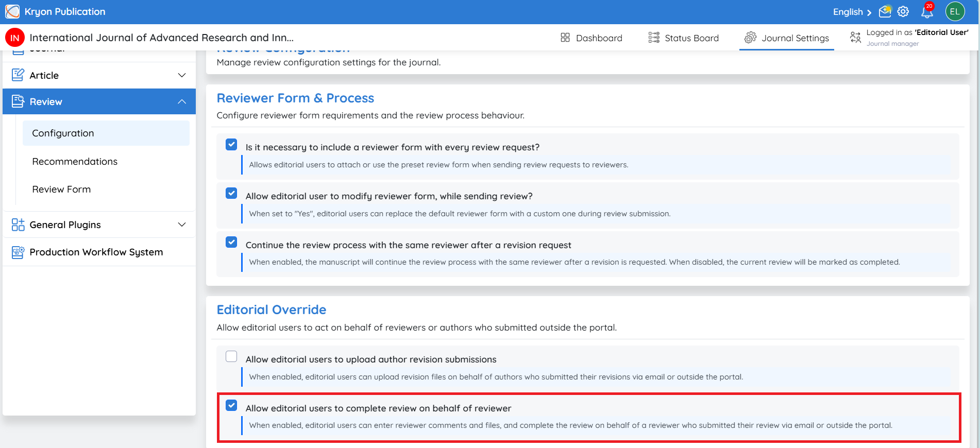The image size is (980, 448).
Task: Click the Review sidebar icon
Action: click(x=18, y=101)
